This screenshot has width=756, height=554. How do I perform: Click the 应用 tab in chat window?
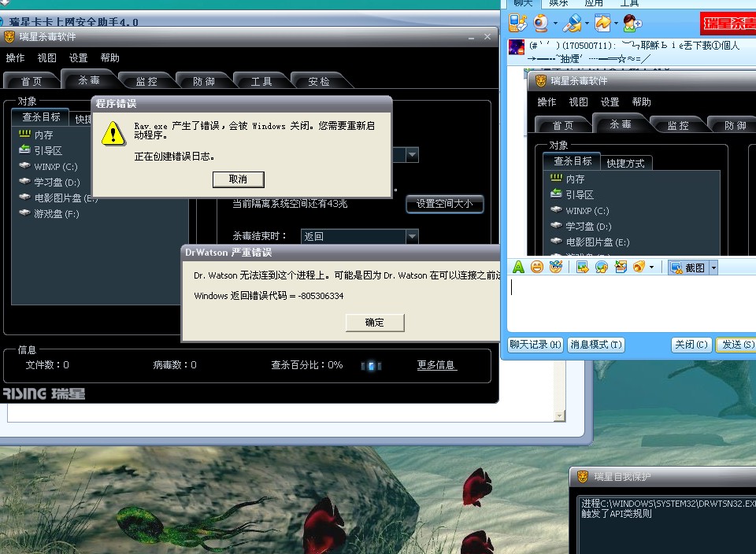pos(594,3)
